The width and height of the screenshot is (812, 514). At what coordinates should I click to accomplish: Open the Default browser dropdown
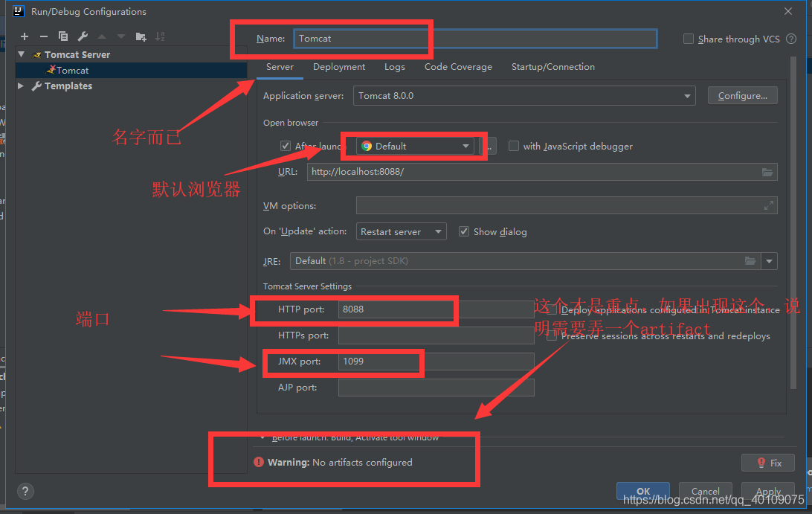[x=416, y=146]
